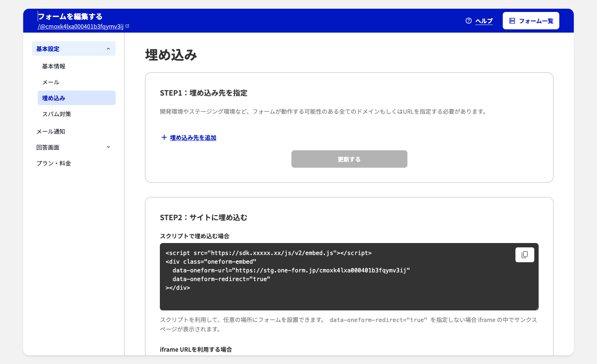Collapse the 基本設定 section chevron
This screenshot has width=597, height=364.
pyautogui.click(x=108, y=49)
